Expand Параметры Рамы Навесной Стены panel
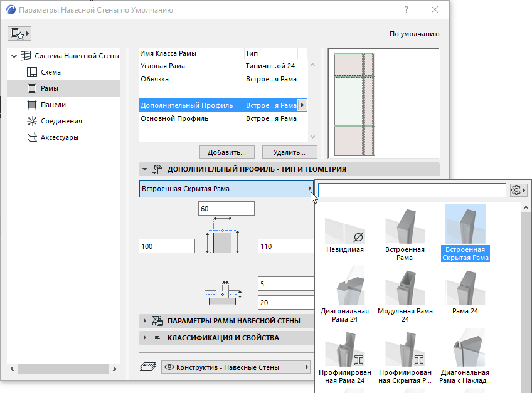 [145, 321]
